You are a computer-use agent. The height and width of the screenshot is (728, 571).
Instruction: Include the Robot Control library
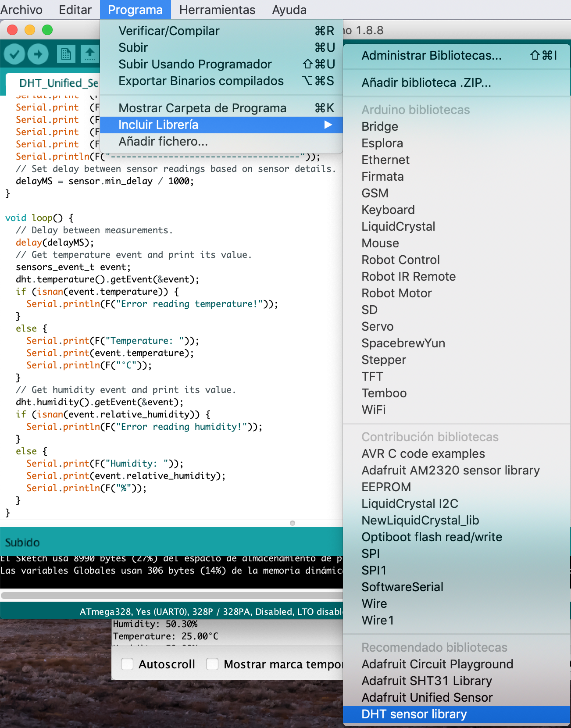pyautogui.click(x=457, y=260)
